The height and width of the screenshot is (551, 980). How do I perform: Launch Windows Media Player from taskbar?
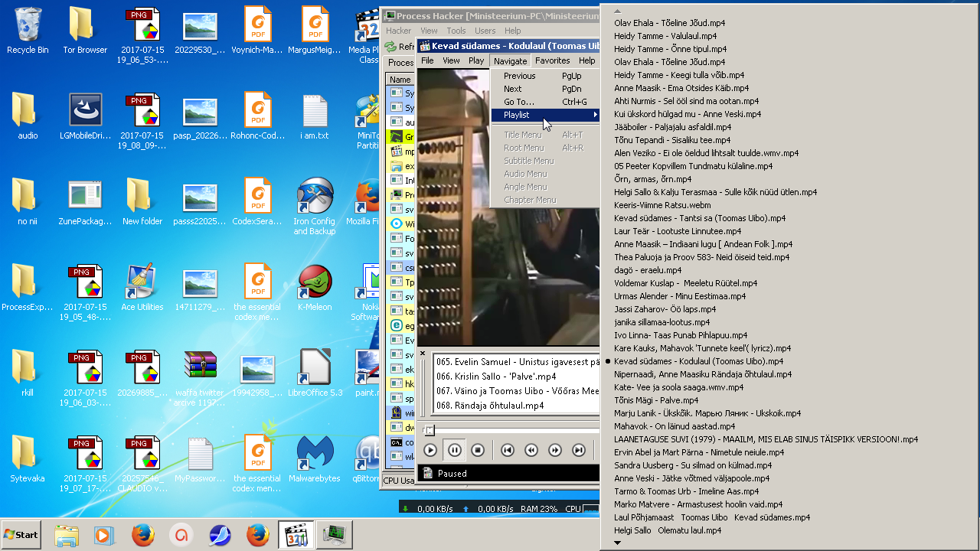tap(104, 535)
